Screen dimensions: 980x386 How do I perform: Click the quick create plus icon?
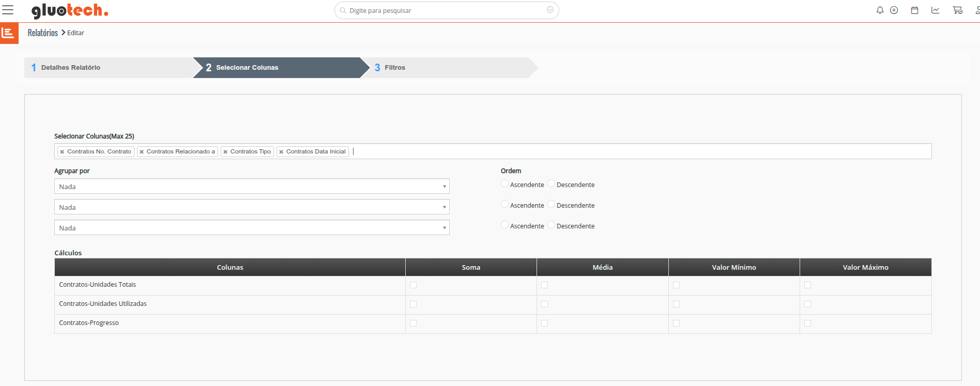click(x=894, y=10)
